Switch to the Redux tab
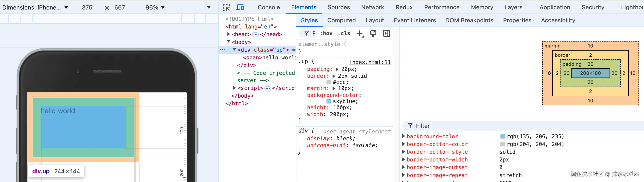644x182 pixels. [x=404, y=7]
